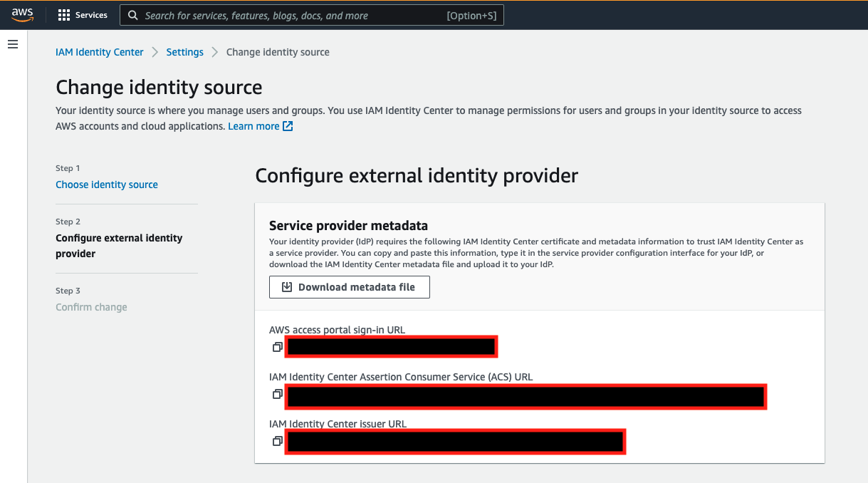Navigate to Settings breadcrumb
This screenshot has height=483, width=868.
click(185, 52)
